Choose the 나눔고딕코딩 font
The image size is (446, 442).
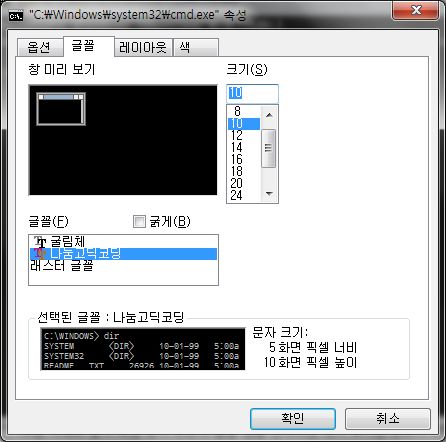[x=123, y=254]
